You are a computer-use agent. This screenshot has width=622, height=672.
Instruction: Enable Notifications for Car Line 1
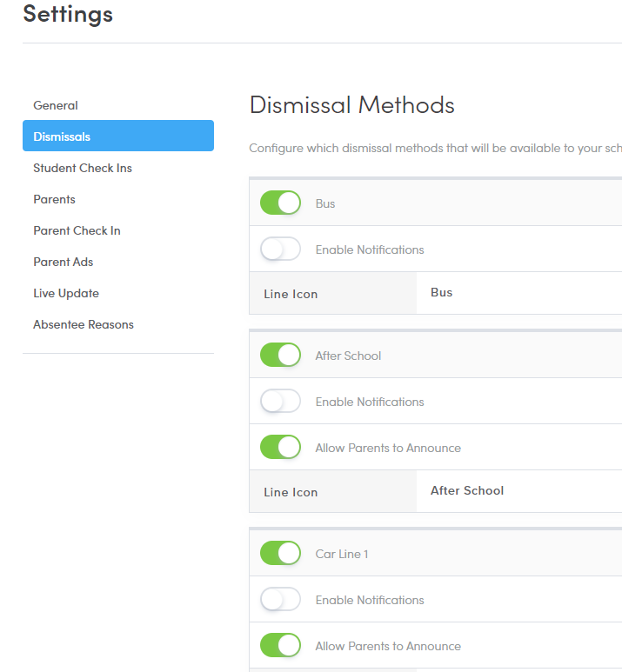[280, 600]
